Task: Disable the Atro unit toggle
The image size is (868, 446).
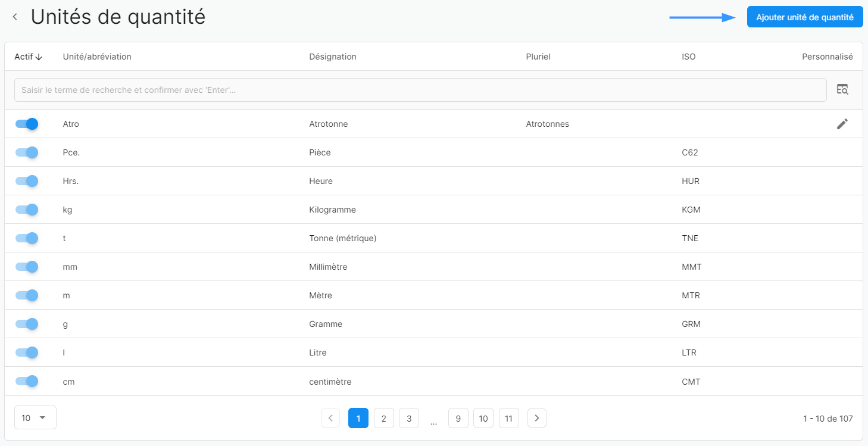Action: [x=27, y=124]
